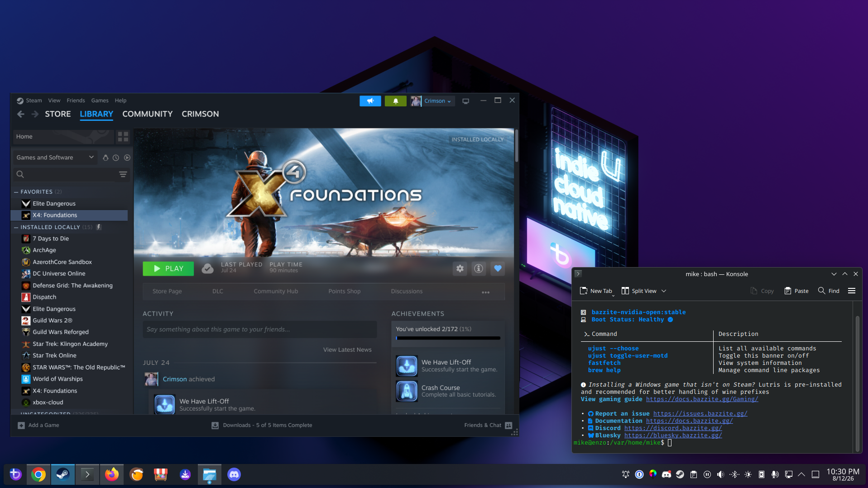Toggle the ready to play filter
This screenshot has width=868, height=488.
point(127,158)
